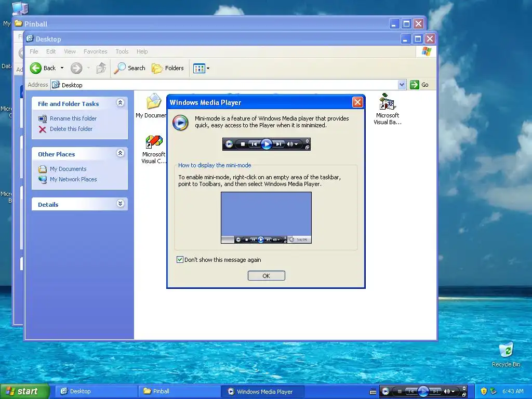Select the Microsoft Visual Basic shortcut icon
532x399 pixels.
click(x=387, y=101)
